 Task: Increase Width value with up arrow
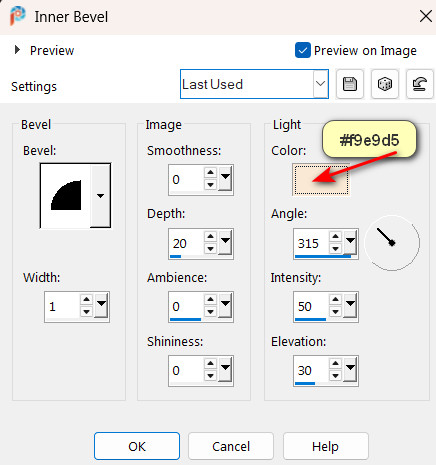pos(86,299)
